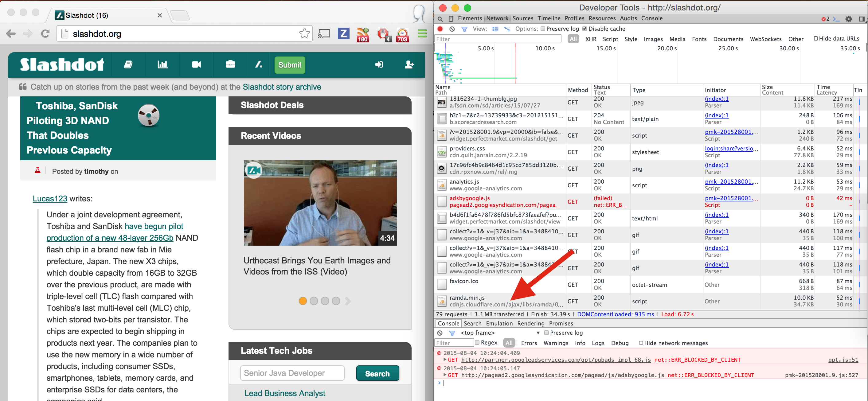Open DevTools settings gear icon
Image resolution: width=868 pixels, height=401 pixels.
[848, 19]
